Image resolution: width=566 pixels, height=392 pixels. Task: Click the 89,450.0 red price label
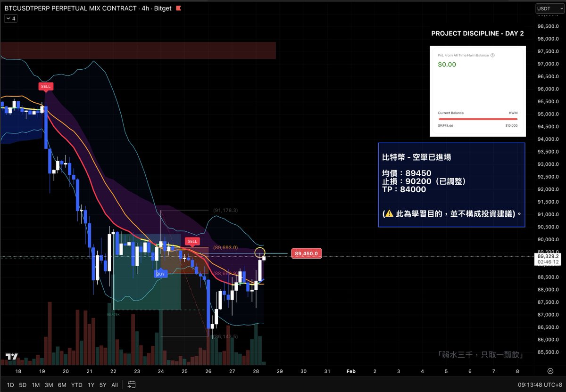tap(306, 253)
